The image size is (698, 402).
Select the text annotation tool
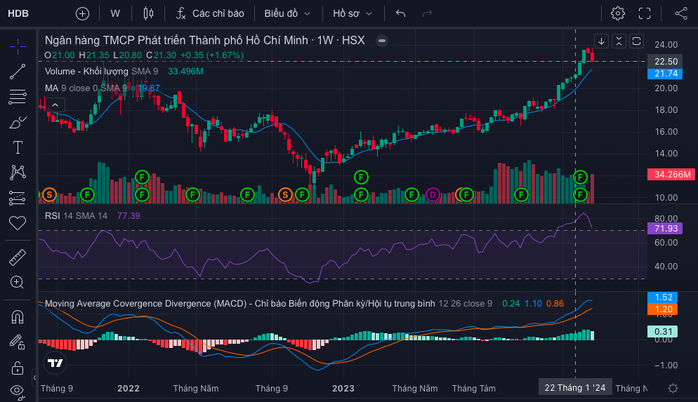tap(17, 147)
